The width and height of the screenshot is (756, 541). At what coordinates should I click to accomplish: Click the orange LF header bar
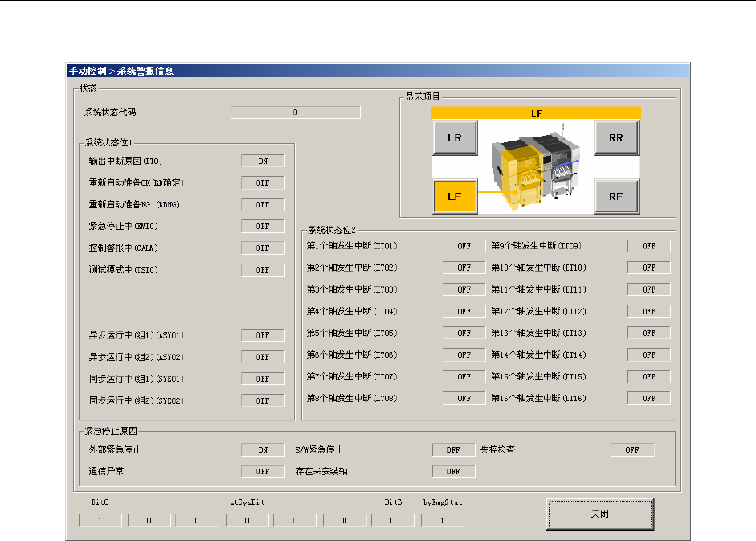coord(536,113)
